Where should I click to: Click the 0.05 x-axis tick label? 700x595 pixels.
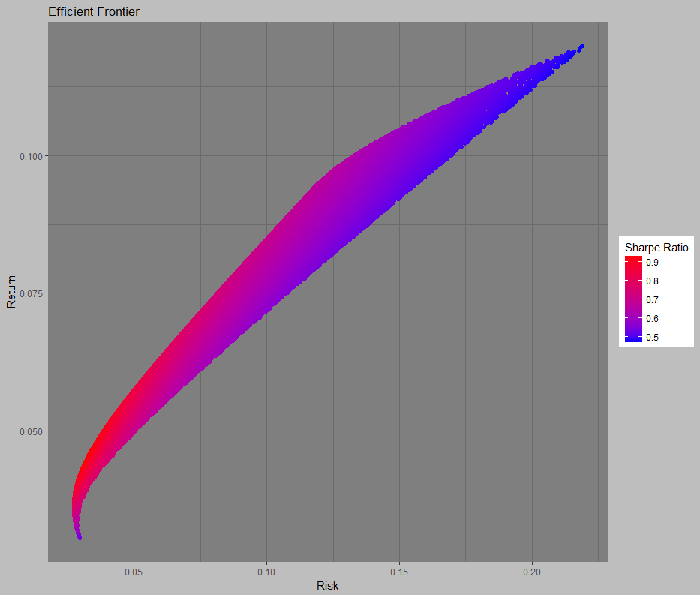(x=134, y=572)
